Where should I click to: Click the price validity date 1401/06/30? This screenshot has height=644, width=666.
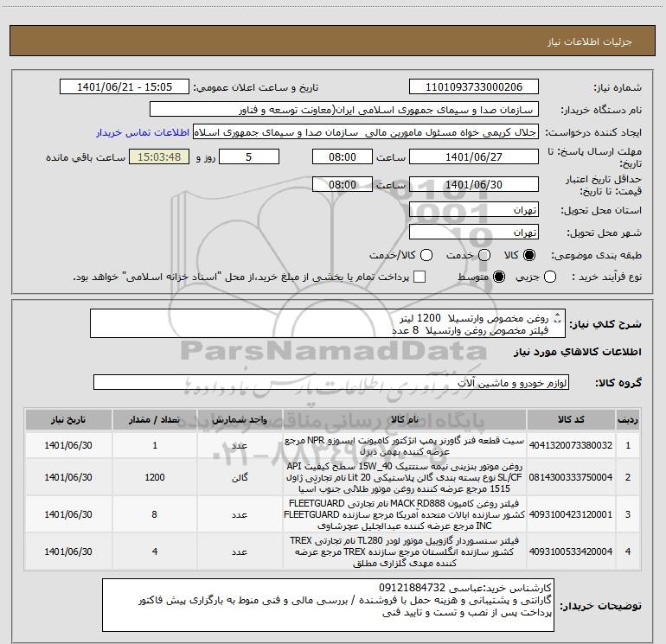pos(474,185)
